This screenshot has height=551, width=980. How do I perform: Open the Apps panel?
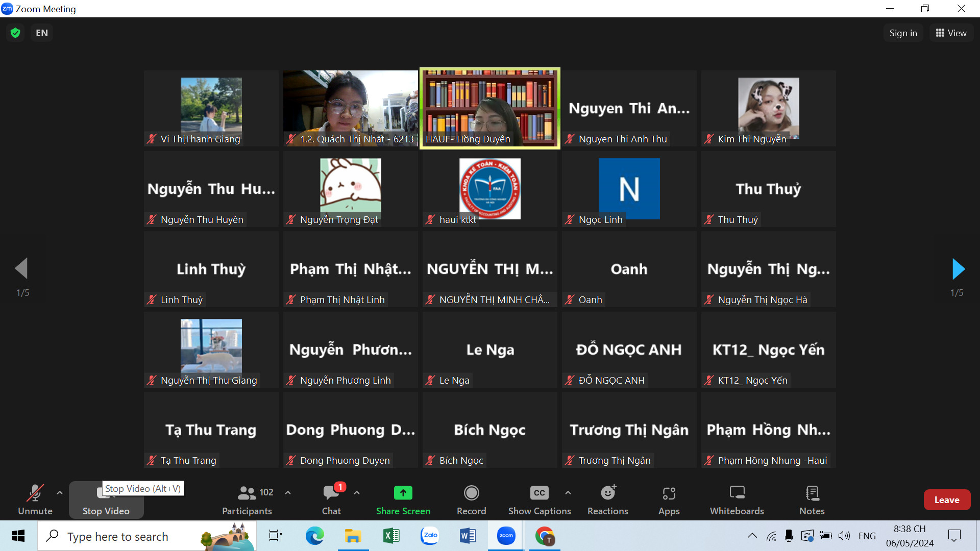[668, 500]
